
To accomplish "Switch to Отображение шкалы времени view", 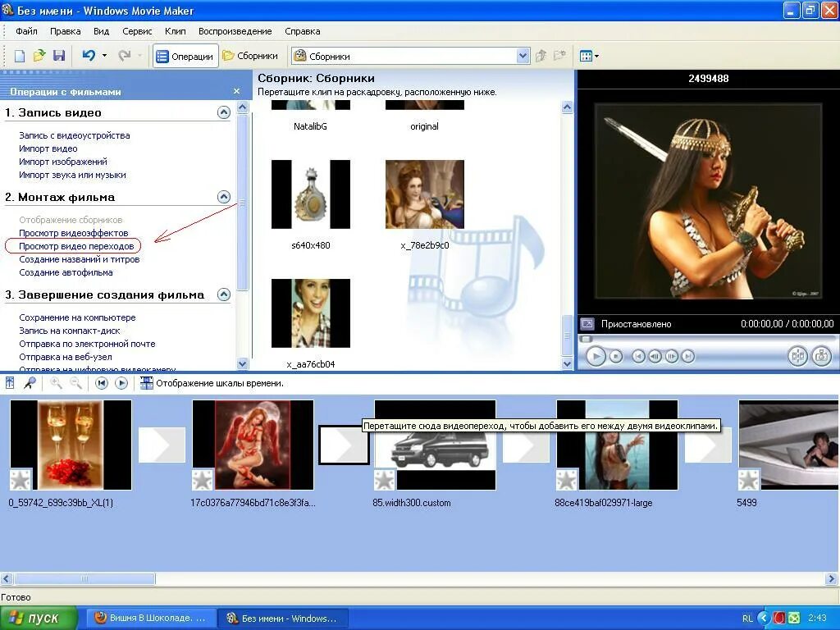I will point(212,383).
